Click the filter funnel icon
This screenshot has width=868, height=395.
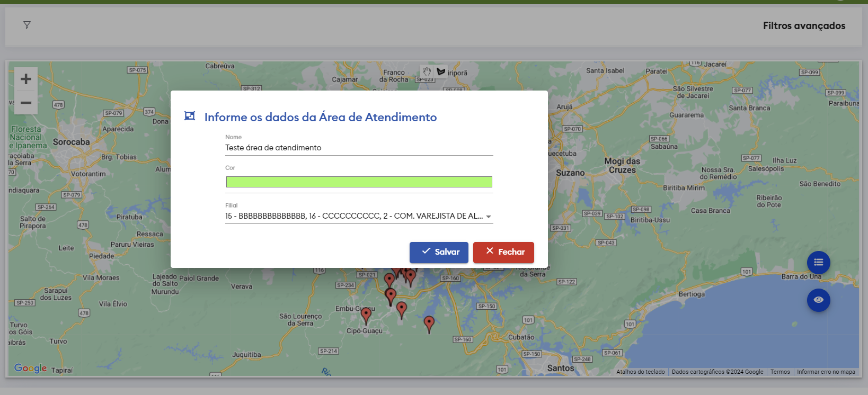click(x=27, y=25)
